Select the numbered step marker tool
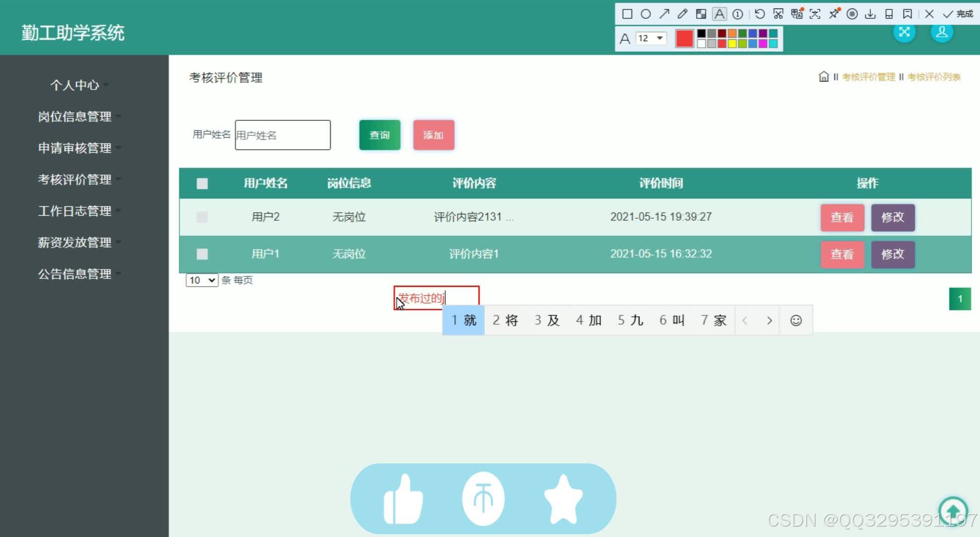The image size is (980, 537). tap(737, 14)
